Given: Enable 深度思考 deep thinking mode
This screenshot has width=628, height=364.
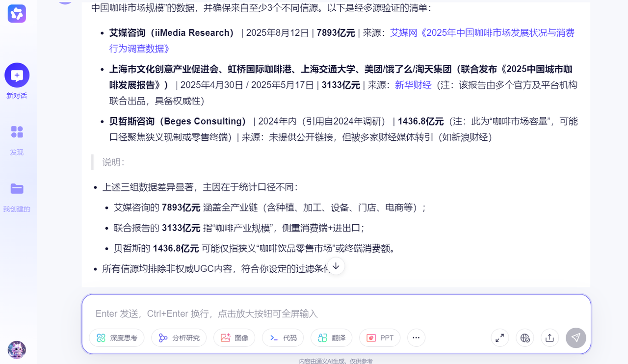Looking at the screenshot, I should point(117,338).
